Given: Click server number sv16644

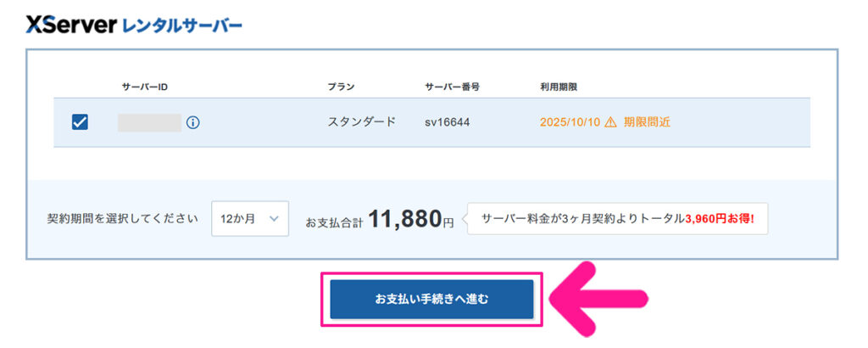Looking at the screenshot, I should point(448,122).
